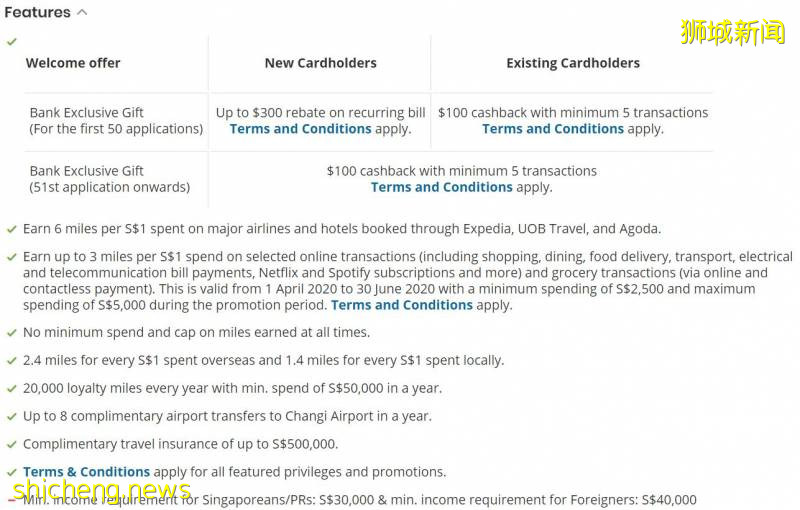Open Existing Cardholders' Terms and Conditions link

(x=553, y=129)
